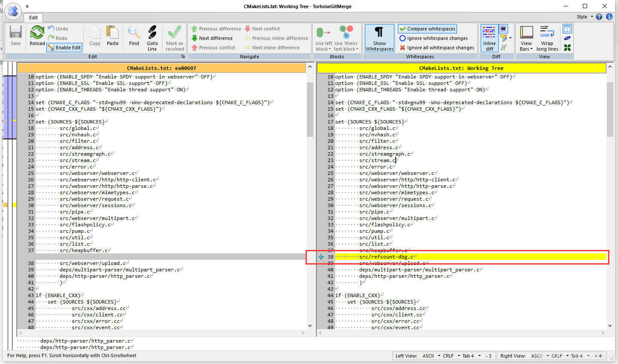
Task: Click the plus marker beside line 38
Action: (x=321, y=257)
